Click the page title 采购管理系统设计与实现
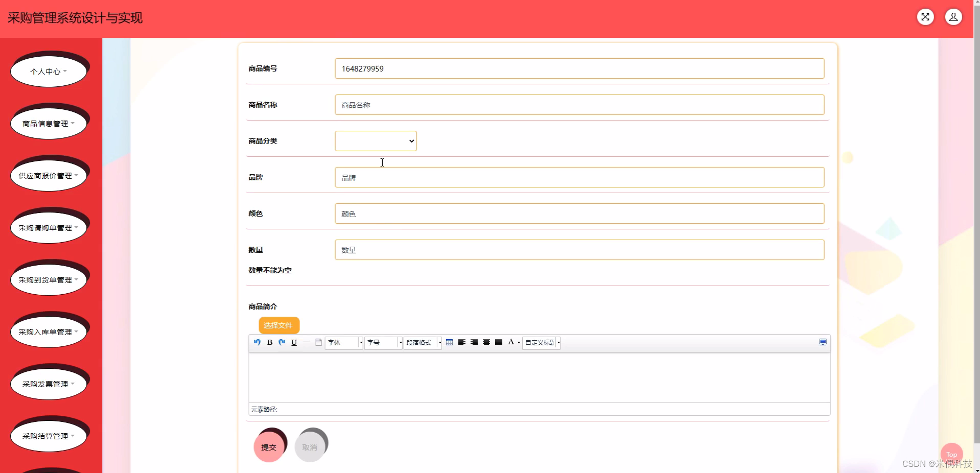Viewport: 980px width, 473px height. tap(75, 18)
